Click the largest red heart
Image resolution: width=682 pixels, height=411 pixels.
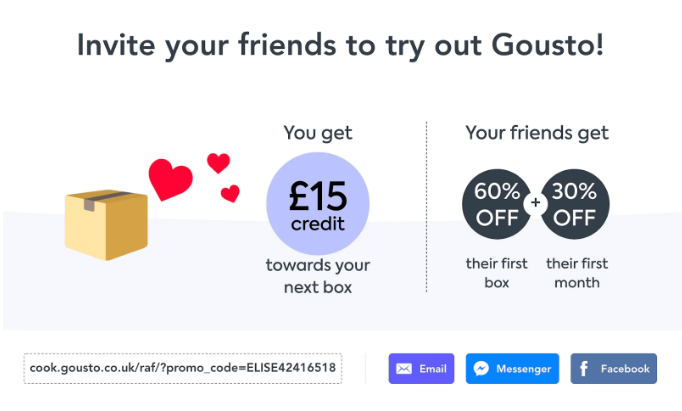170,179
